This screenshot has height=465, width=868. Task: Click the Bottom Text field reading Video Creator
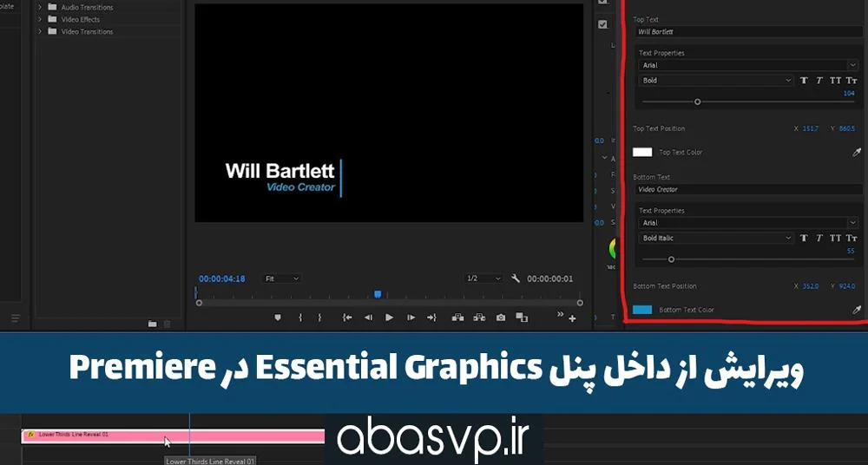click(748, 189)
